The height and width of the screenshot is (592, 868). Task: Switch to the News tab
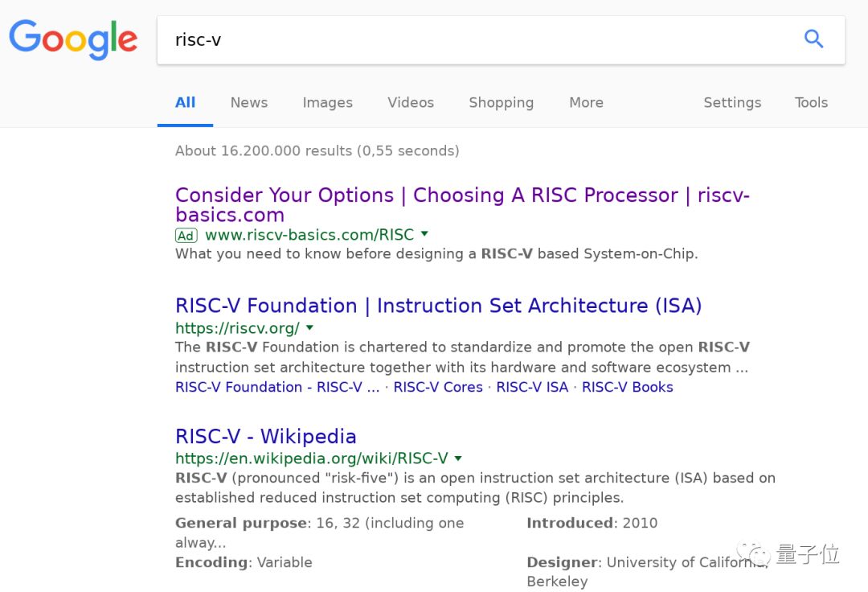pos(248,102)
